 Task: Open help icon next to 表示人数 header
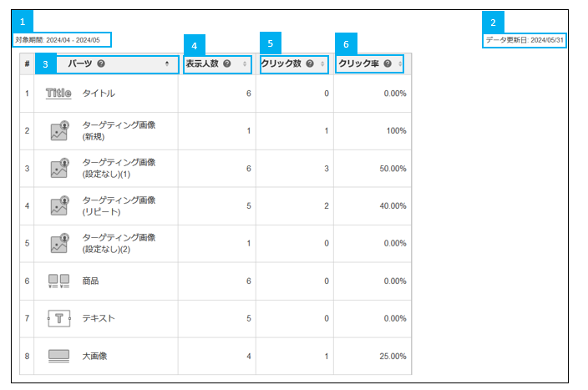point(227,63)
